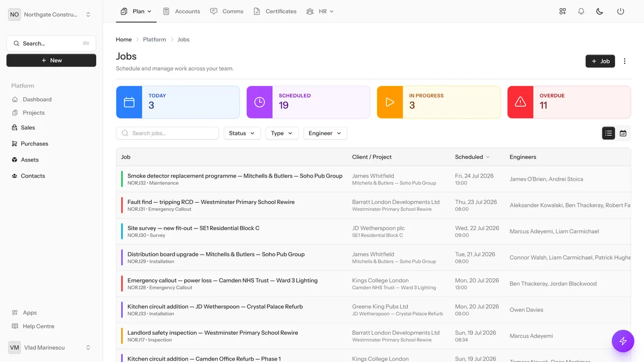Open Smoke detector replacement programme job
644x362 pixels.
tap(235, 176)
